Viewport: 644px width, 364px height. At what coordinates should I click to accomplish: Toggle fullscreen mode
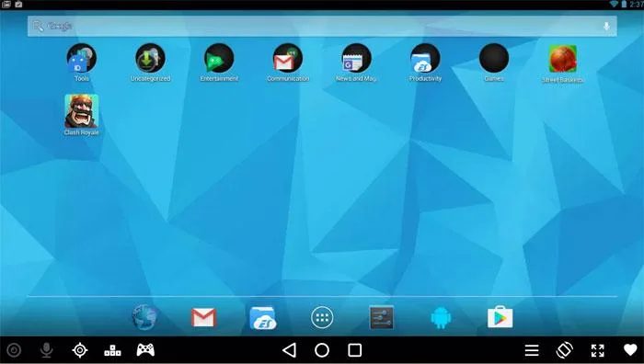point(598,350)
